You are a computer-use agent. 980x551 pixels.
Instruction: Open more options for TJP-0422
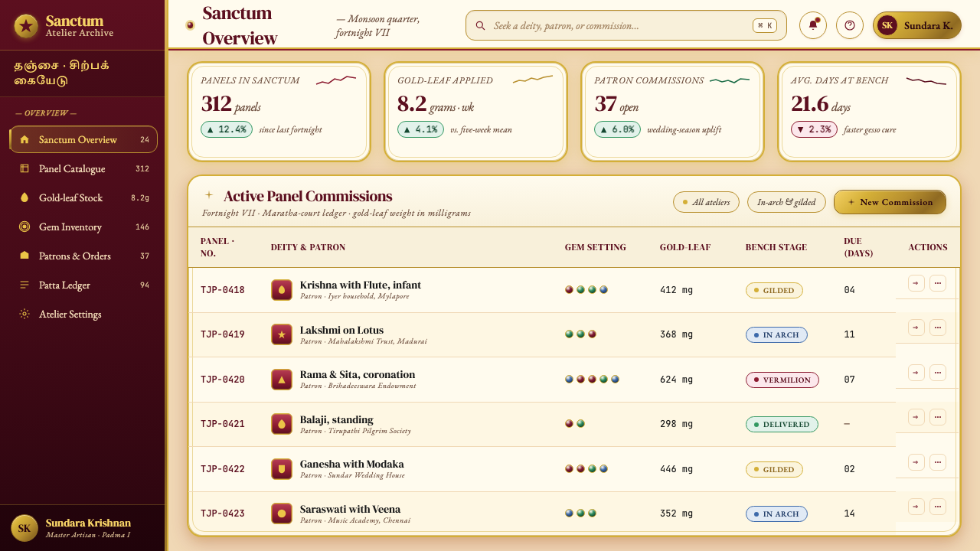(x=938, y=462)
